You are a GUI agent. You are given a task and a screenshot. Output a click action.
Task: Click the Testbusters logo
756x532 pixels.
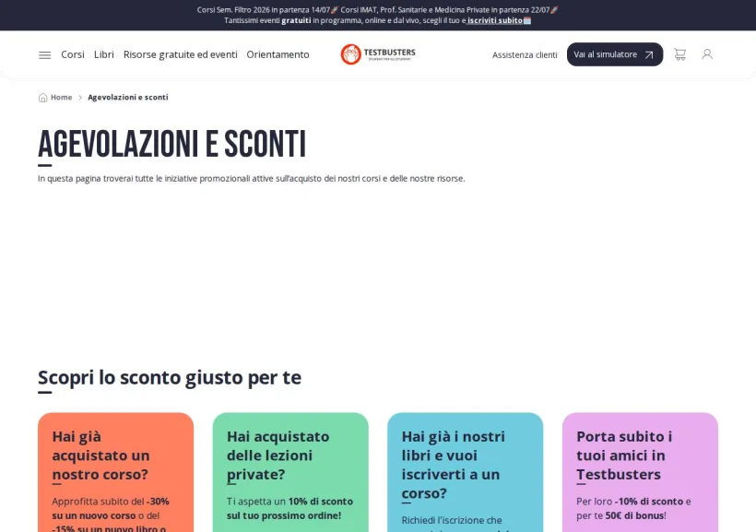coord(378,54)
